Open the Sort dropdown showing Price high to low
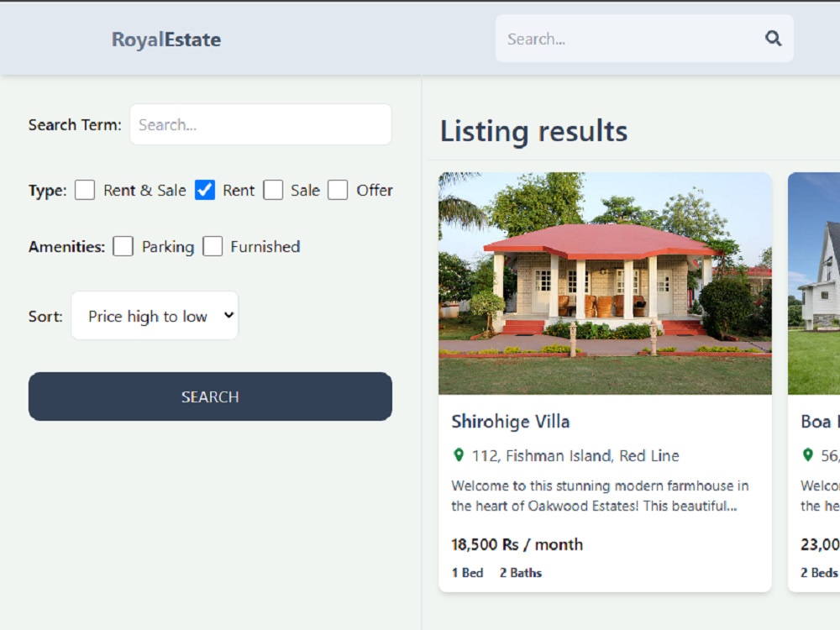 [x=155, y=316]
